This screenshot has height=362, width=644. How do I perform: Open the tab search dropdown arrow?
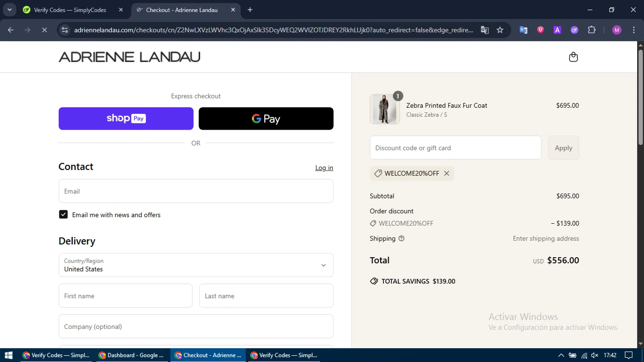9,9
